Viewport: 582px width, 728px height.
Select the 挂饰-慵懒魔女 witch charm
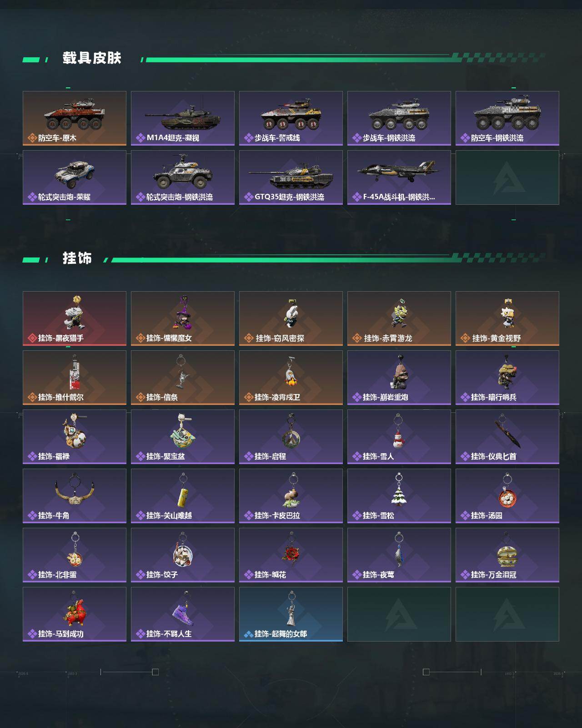(x=183, y=318)
